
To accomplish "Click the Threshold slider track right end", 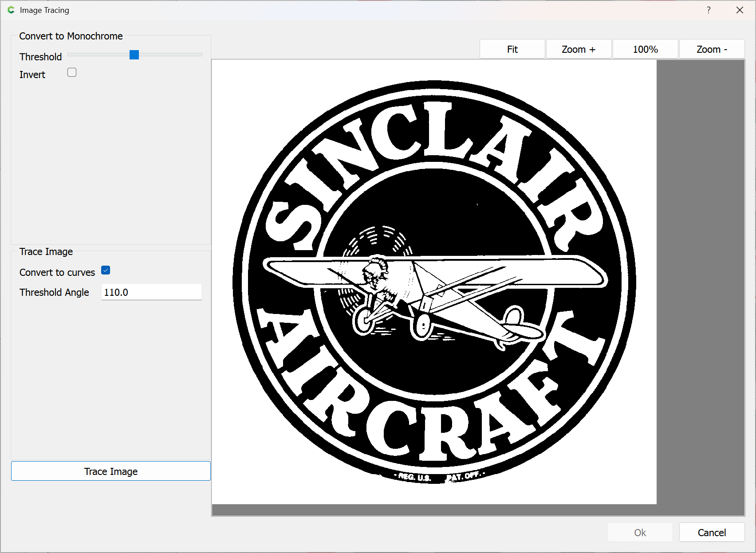I will pyautogui.click(x=200, y=55).
